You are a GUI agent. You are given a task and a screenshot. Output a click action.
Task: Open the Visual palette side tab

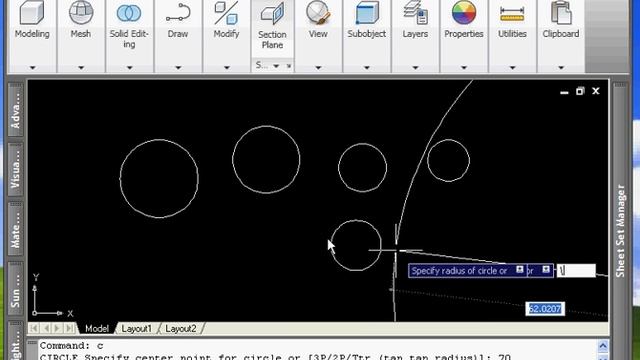[15, 169]
